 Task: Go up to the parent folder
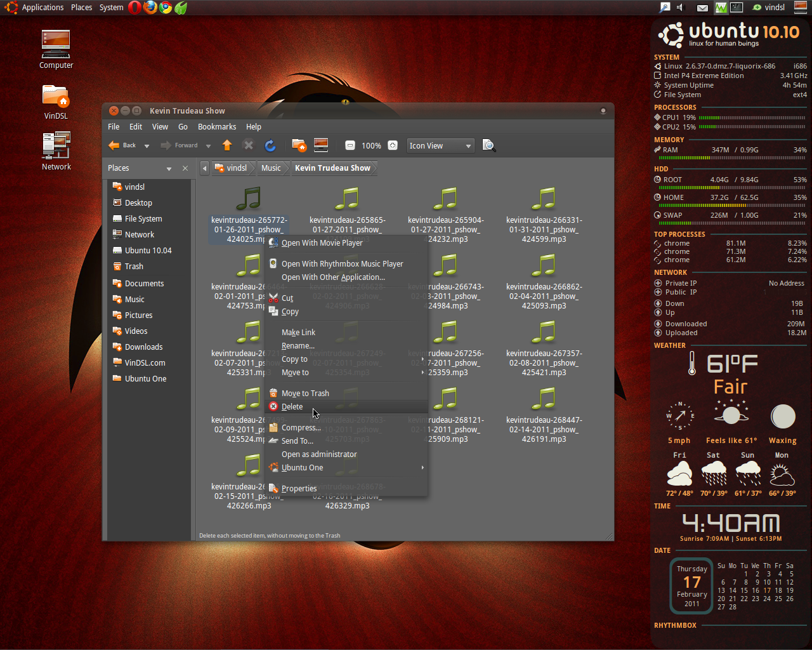[x=226, y=145]
